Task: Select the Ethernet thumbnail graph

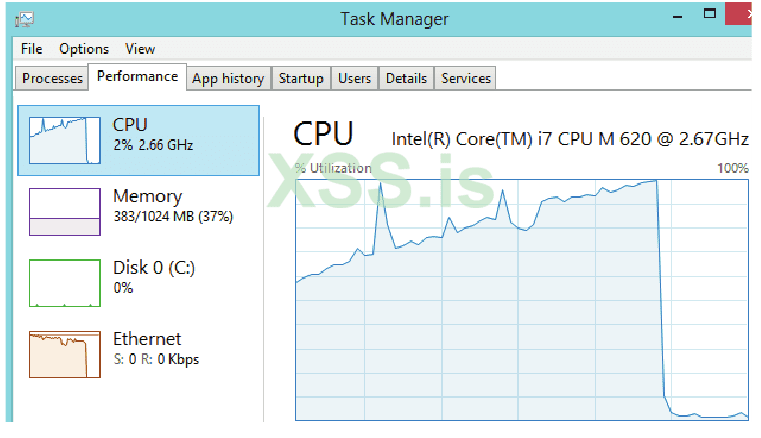Action: click(x=64, y=354)
